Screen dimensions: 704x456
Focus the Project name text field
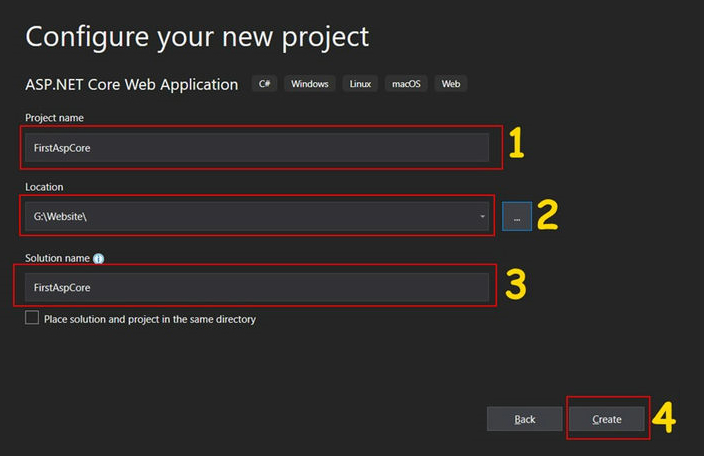(x=257, y=148)
